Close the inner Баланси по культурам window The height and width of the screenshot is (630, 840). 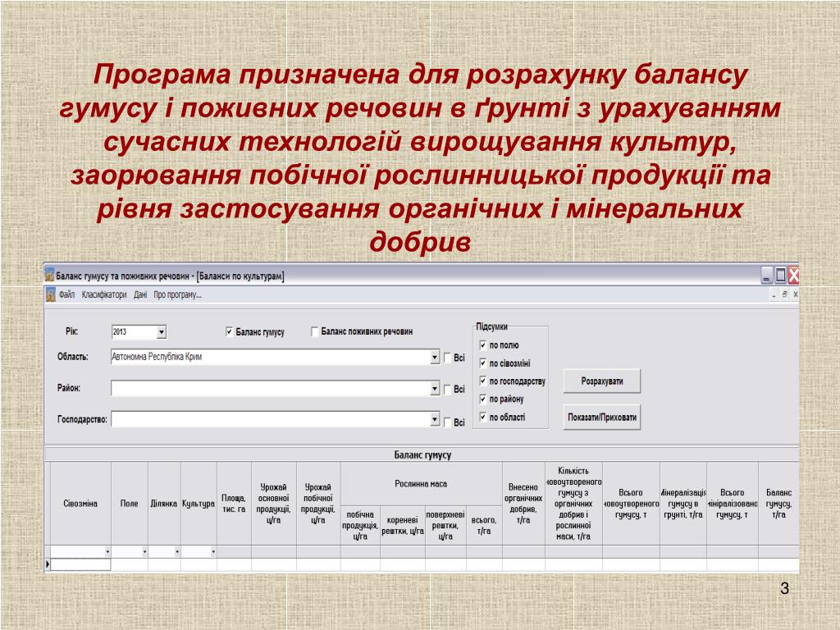pos(795,294)
